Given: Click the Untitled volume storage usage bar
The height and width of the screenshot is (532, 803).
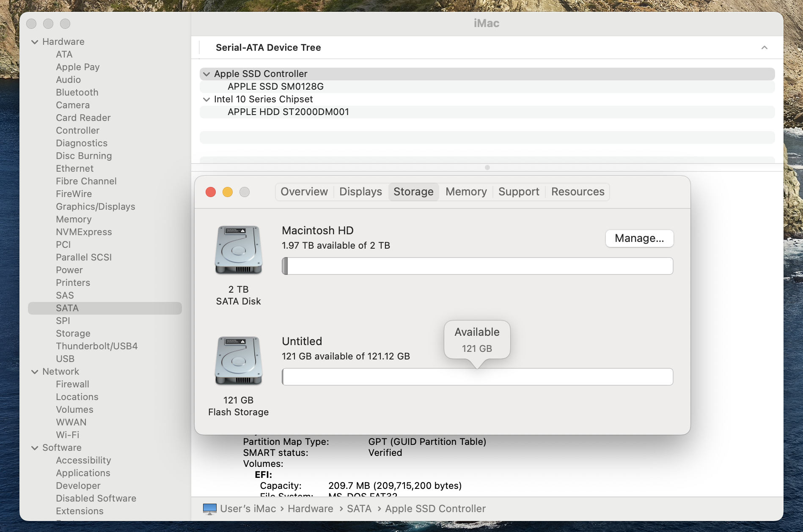Looking at the screenshot, I should [477, 377].
